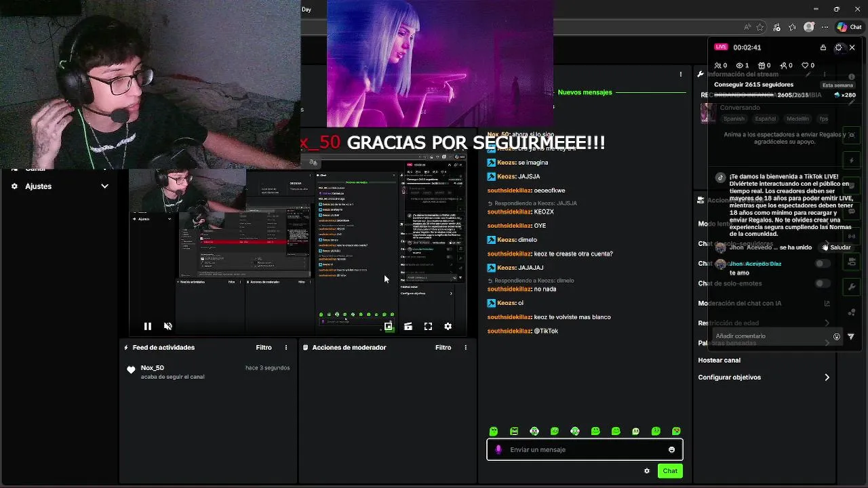Click the wrench quick action in right sidebar
Viewport: 868px width, 488px height.
tap(852, 287)
